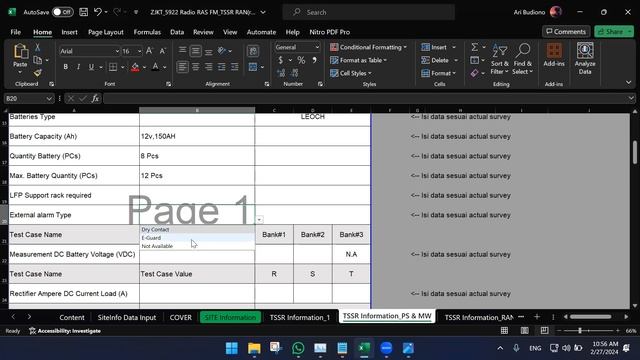The image size is (640, 360).
Task: Switch to the Insert ribbon tab
Action: pos(69,32)
